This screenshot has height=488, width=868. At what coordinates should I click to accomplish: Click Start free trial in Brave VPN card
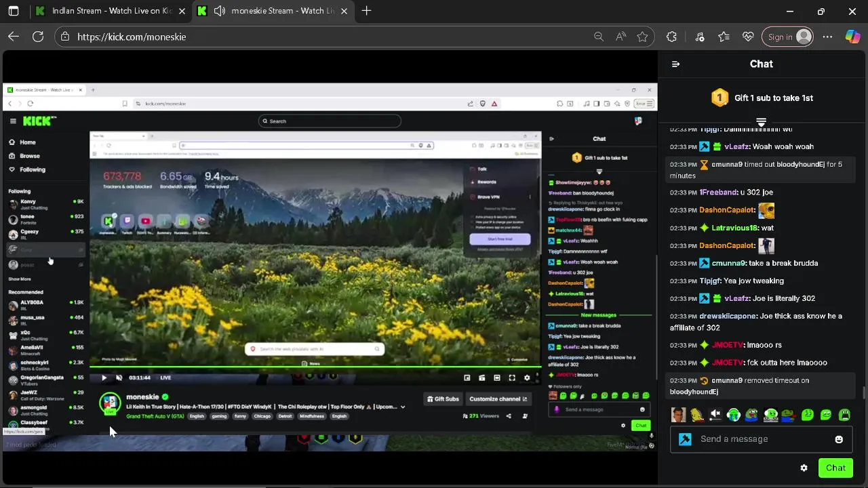[x=500, y=239]
